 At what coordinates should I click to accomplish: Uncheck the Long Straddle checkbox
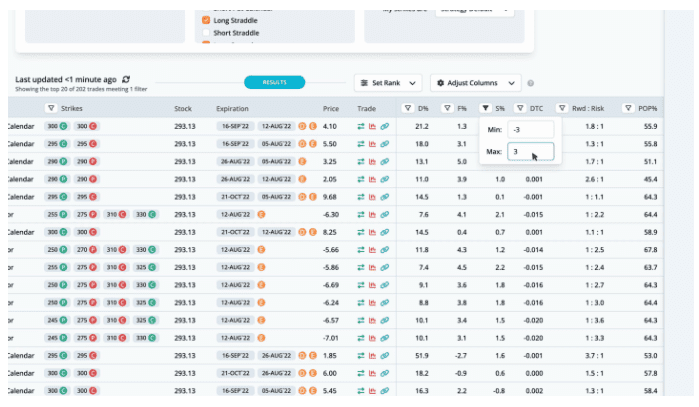point(206,20)
